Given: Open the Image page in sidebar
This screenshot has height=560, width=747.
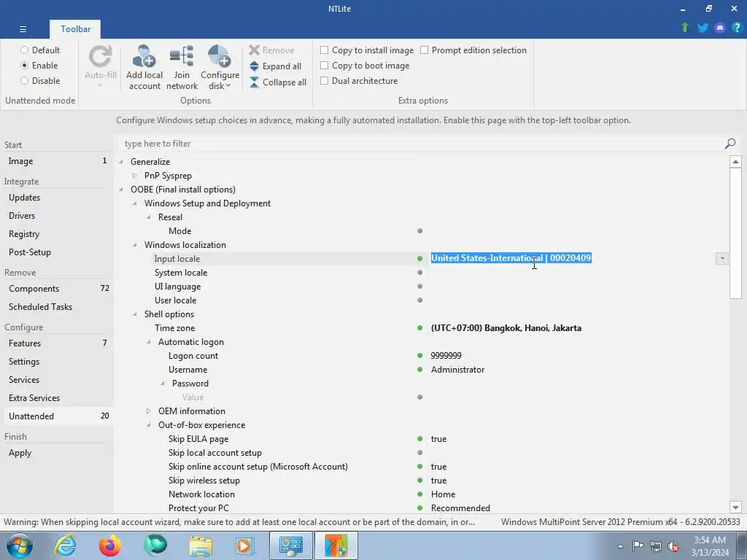Looking at the screenshot, I should (57, 161).
